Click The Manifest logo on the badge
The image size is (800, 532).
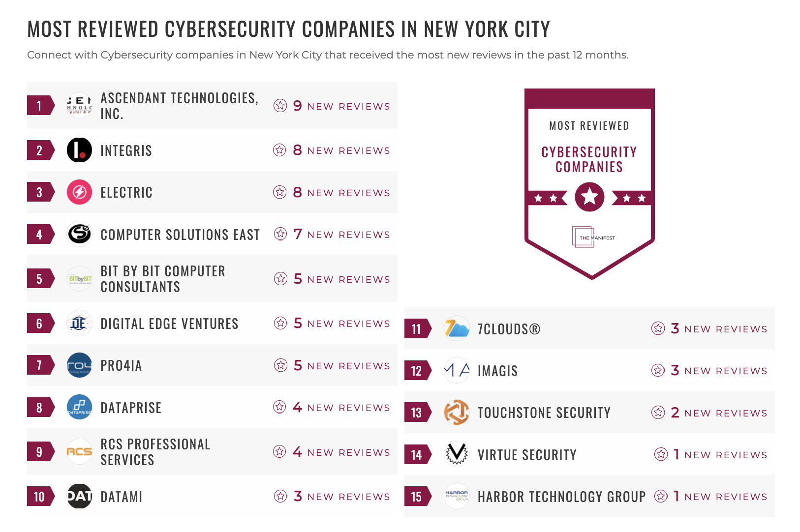click(593, 237)
